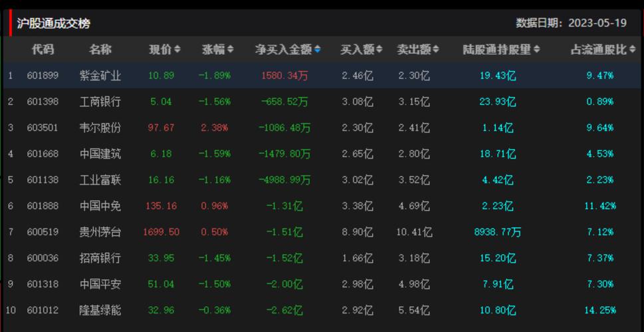
Task: Click the 名称 column header
Action: pos(100,49)
